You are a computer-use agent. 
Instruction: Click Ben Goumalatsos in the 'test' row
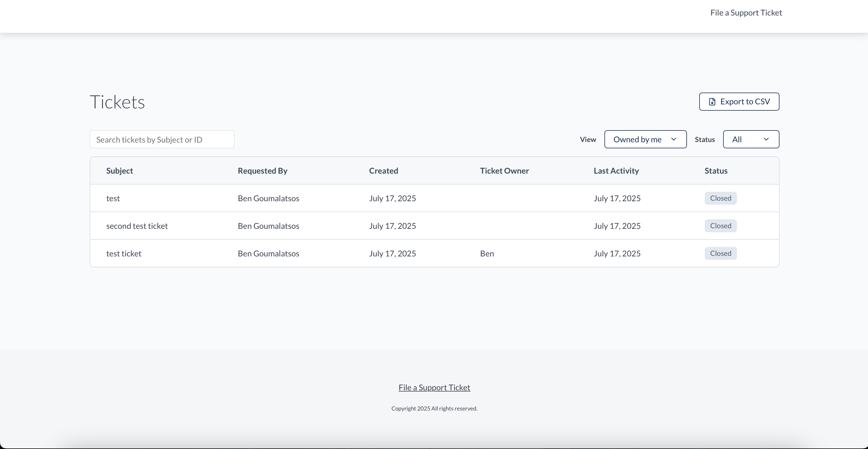tap(268, 198)
